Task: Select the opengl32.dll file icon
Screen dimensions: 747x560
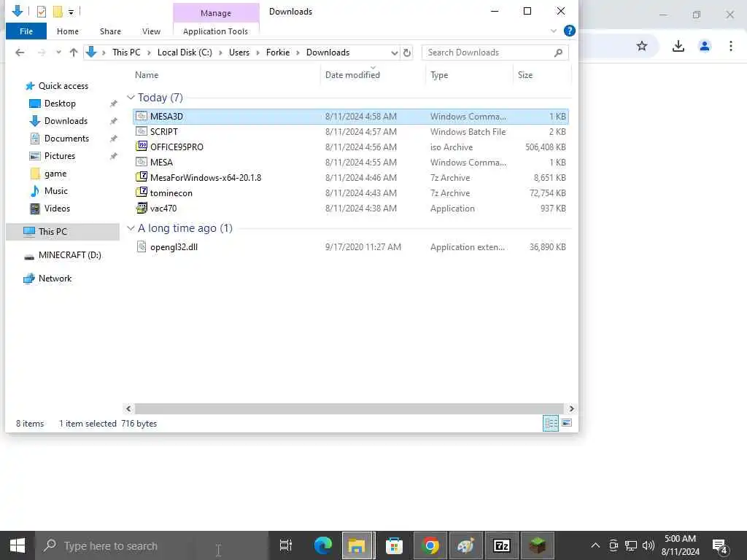Action: coord(142,246)
